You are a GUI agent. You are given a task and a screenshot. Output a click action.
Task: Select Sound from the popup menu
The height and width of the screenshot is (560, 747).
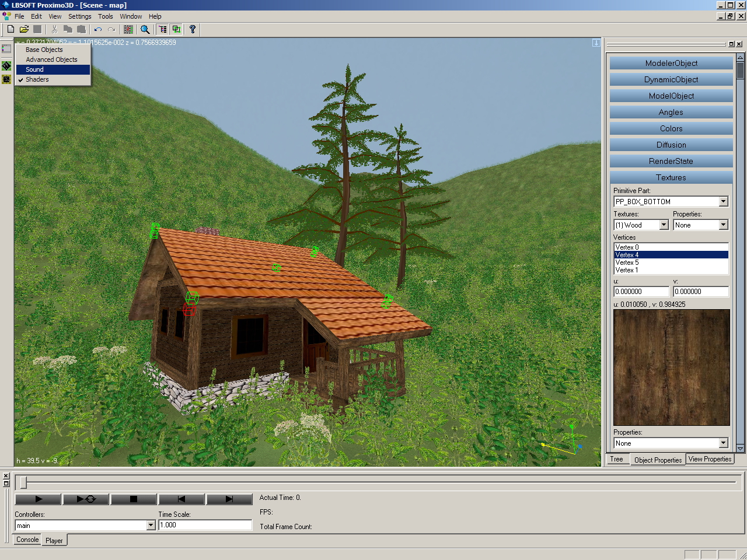click(x=35, y=69)
